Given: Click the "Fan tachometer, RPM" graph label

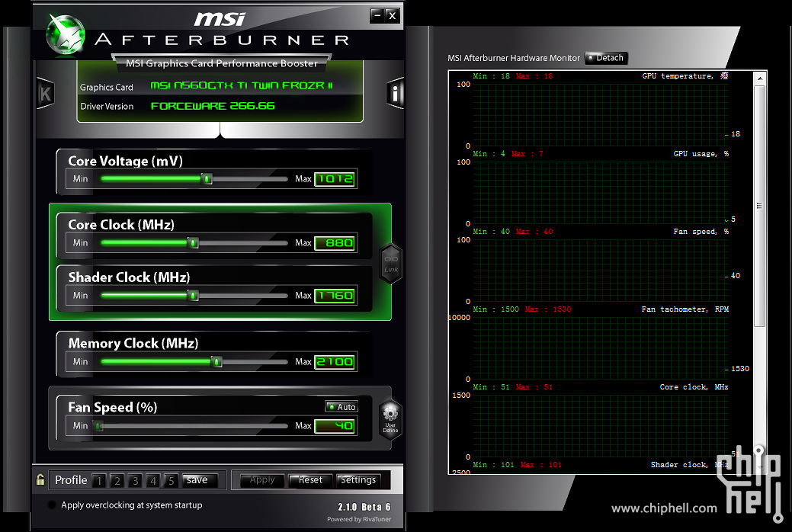Looking at the screenshot, I should [685, 309].
